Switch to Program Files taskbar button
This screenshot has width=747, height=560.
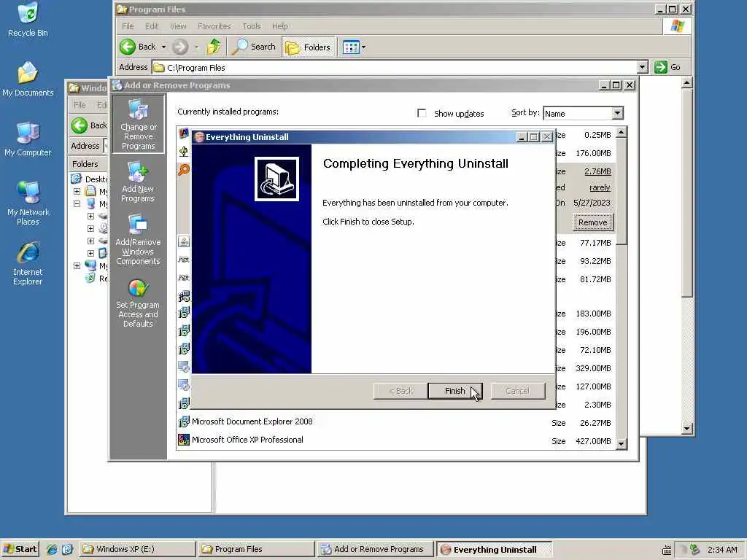(255, 549)
